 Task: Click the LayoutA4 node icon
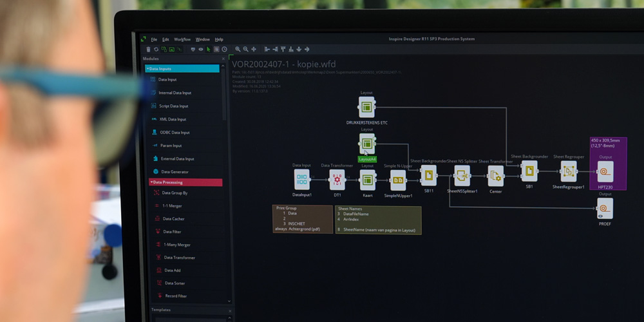pos(367,144)
